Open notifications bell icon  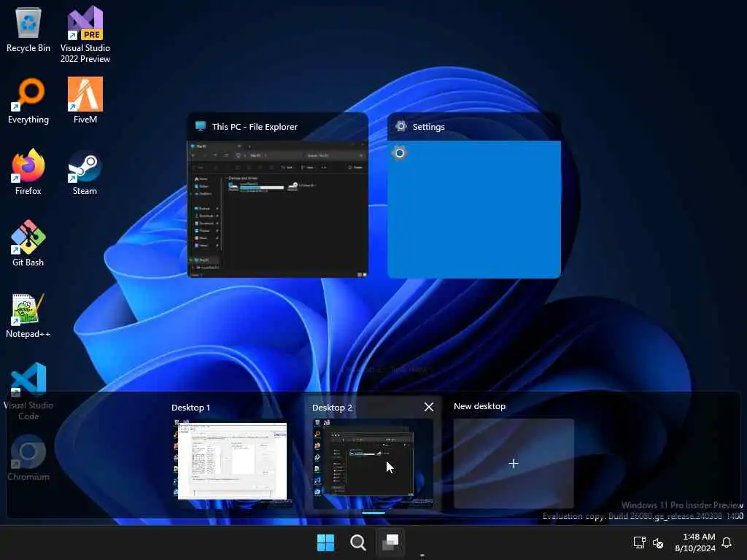pos(727,542)
